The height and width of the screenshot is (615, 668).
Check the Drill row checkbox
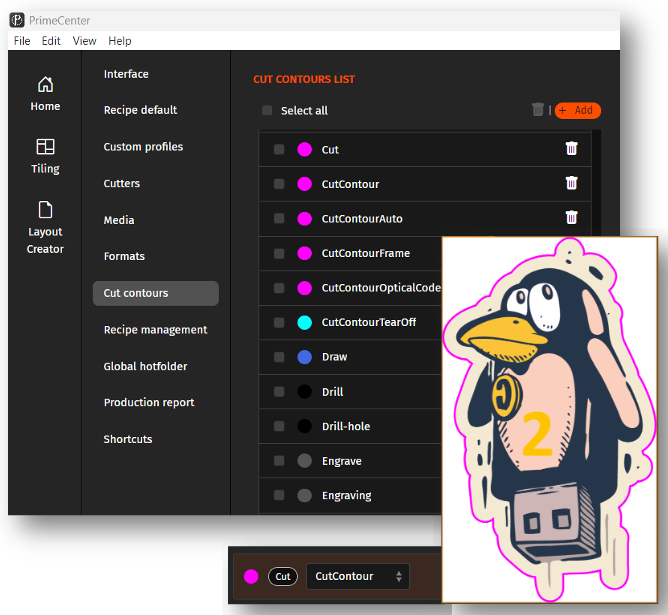(279, 391)
